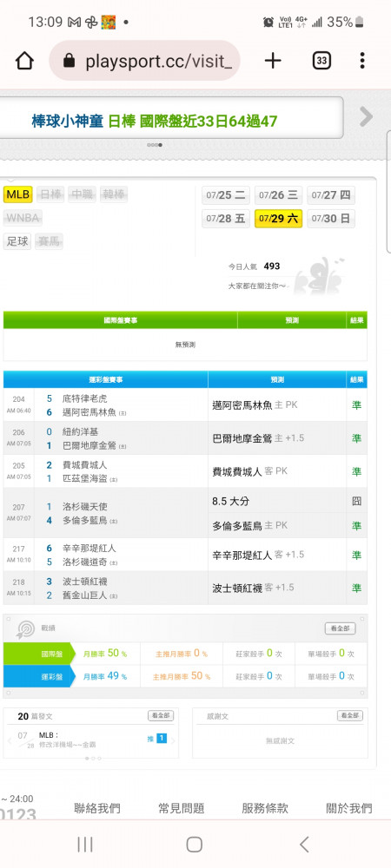
Task: Open the 常見問題 footer link
Action: point(181,808)
